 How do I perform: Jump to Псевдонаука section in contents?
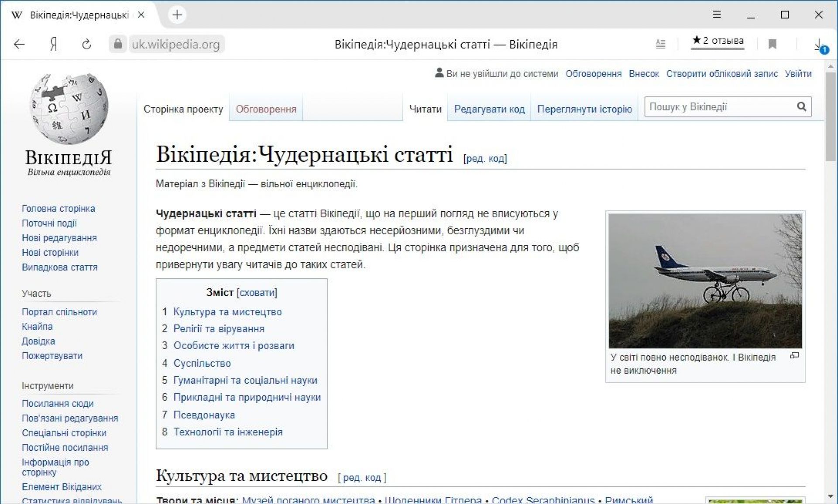[204, 415]
